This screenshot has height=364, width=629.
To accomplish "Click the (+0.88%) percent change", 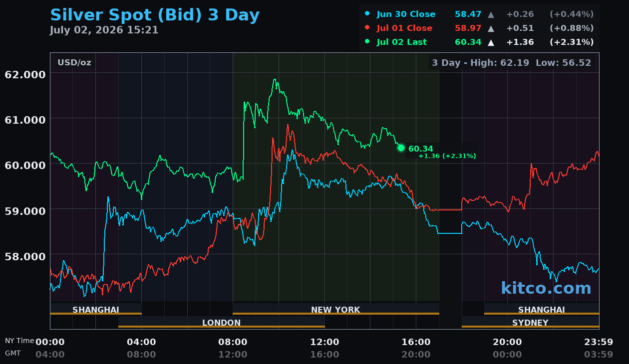I will (x=572, y=28).
